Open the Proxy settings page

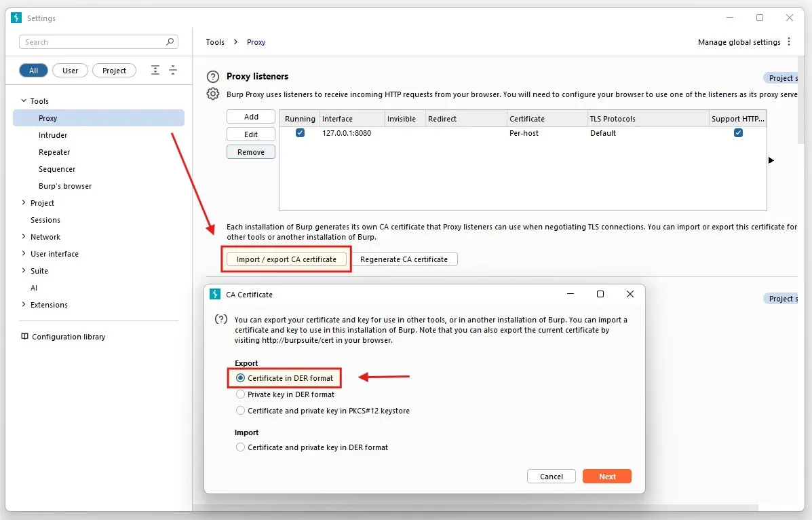click(x=98, y=117)
